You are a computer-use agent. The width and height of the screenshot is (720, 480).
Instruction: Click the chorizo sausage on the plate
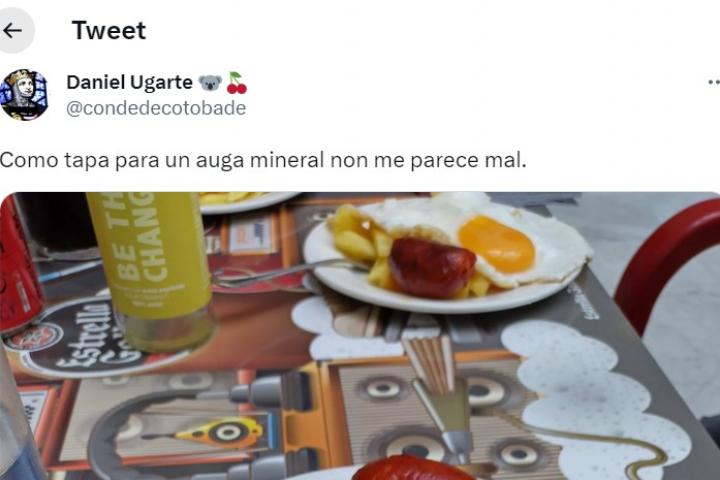432,267
